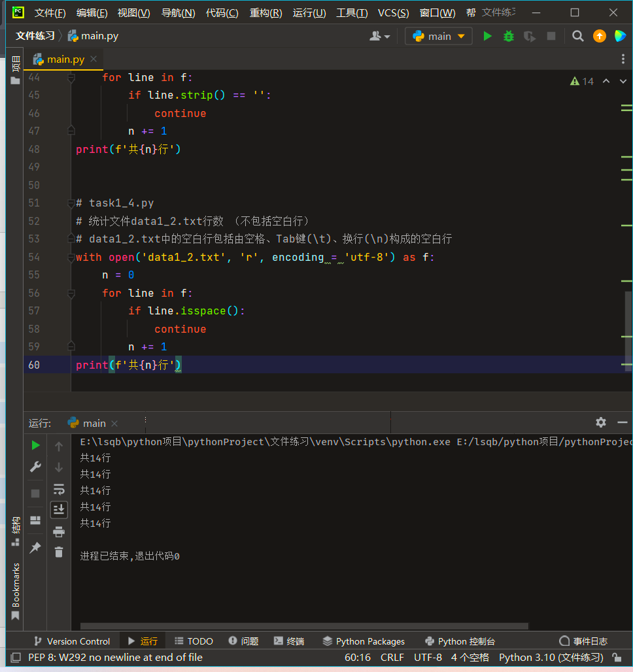Open the 导航(N) menu
This screenshot has height=672, width=633.
click(x=178, y=13)
